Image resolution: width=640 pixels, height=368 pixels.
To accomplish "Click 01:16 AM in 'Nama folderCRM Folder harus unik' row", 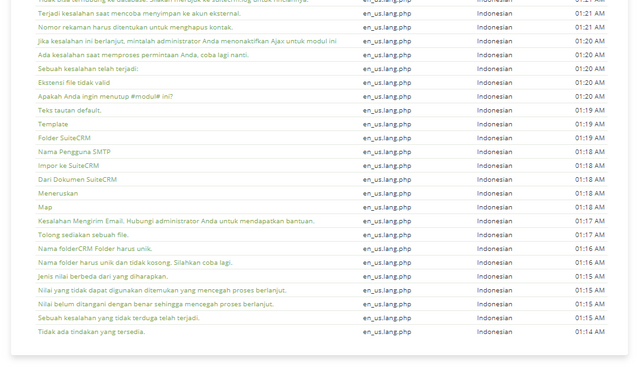I will 590,249.
